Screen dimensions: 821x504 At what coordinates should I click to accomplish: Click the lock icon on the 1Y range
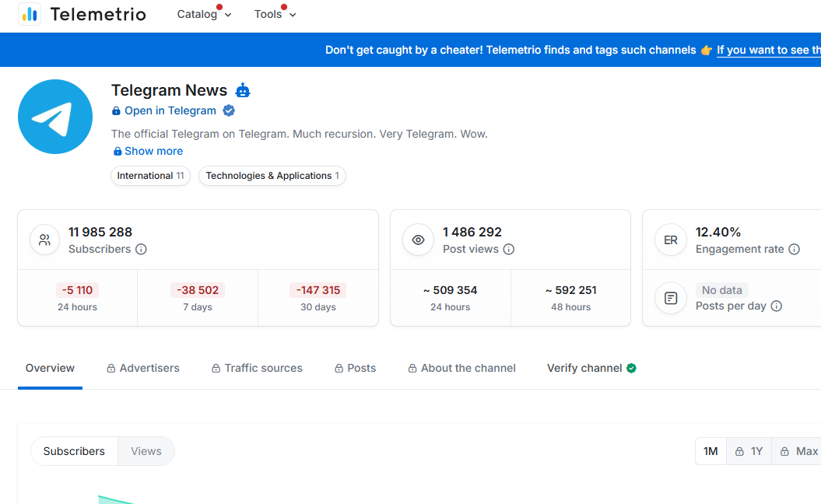pyautogui.click(x=739, y=451)
